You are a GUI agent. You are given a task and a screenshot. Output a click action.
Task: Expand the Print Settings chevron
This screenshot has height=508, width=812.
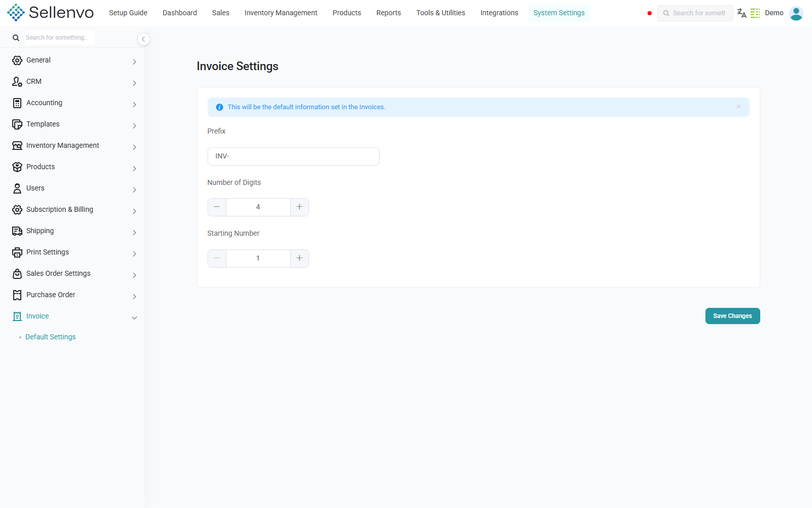(x=134, y=254)
